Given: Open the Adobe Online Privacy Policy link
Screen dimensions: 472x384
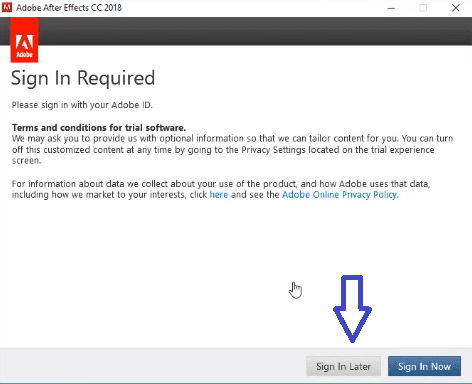Looking at the screenshot, I should click(339, 195).
